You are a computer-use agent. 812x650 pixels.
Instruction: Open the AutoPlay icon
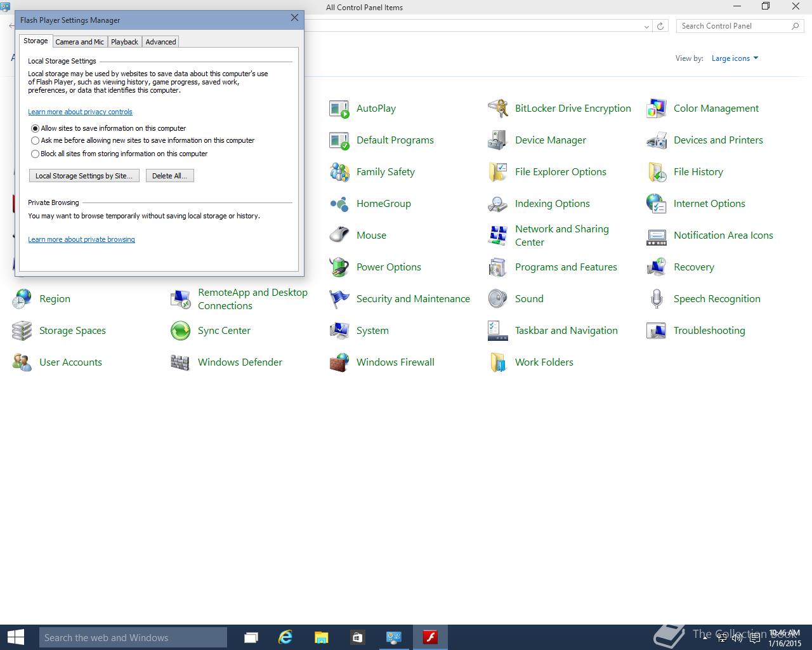point(339,109)
